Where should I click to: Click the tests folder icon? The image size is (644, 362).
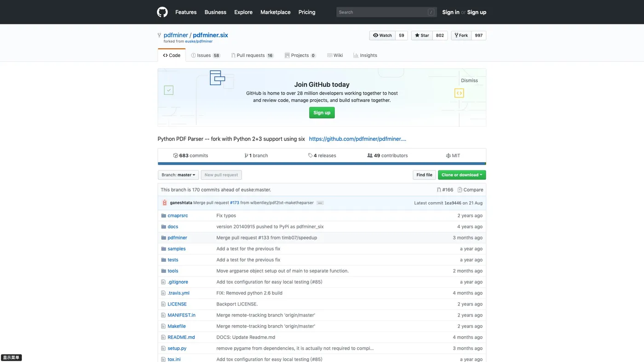click(163, 260)
